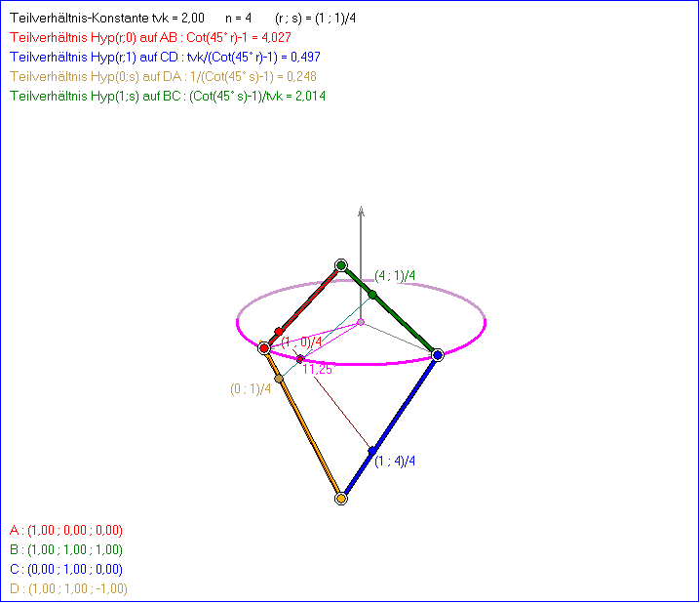Viewport: 700px width, 603px height.
Task: Select the orange vertex point D at bottom
Action: [x=341, y=498]
